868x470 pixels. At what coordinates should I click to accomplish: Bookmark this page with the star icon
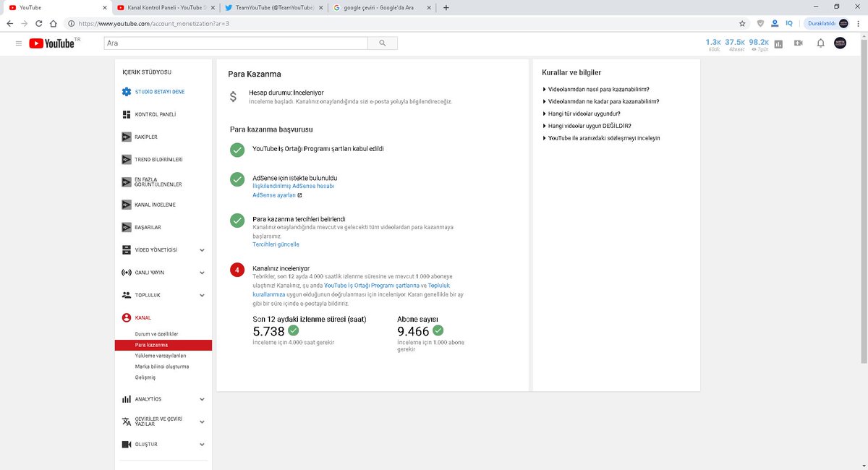(x=742, y=23)
